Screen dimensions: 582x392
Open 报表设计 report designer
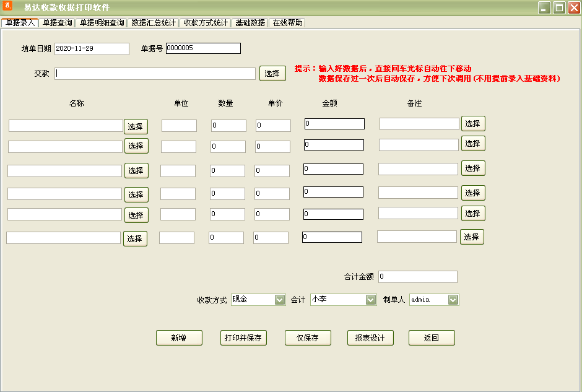[370, 338]
